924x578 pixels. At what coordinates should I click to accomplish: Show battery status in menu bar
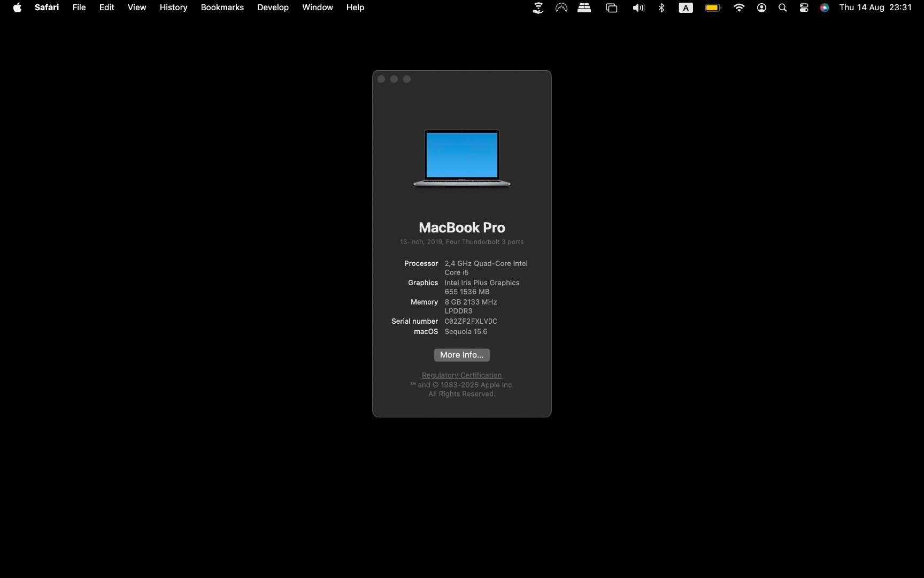(713, 7)
